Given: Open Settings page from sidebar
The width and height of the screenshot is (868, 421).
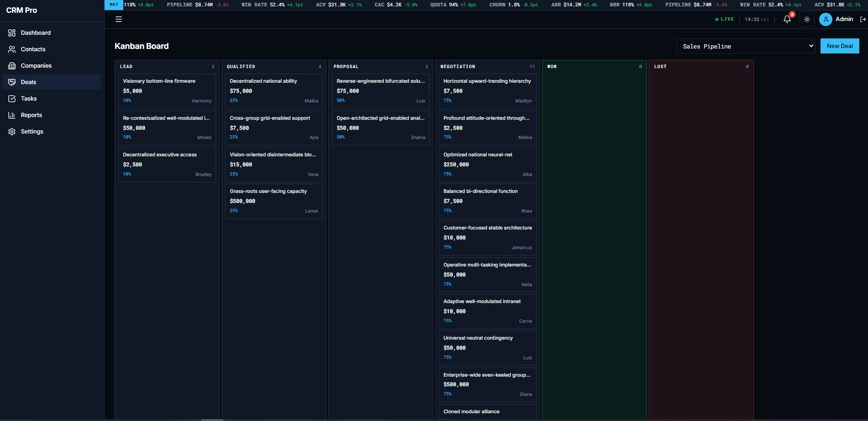Looking at the screenshot, I should tap(52, 132).
